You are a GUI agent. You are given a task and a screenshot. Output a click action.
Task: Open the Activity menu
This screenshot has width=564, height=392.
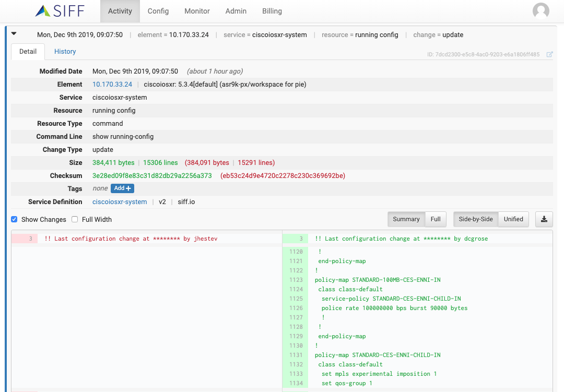pyautogui.click(x=120, y=11)
